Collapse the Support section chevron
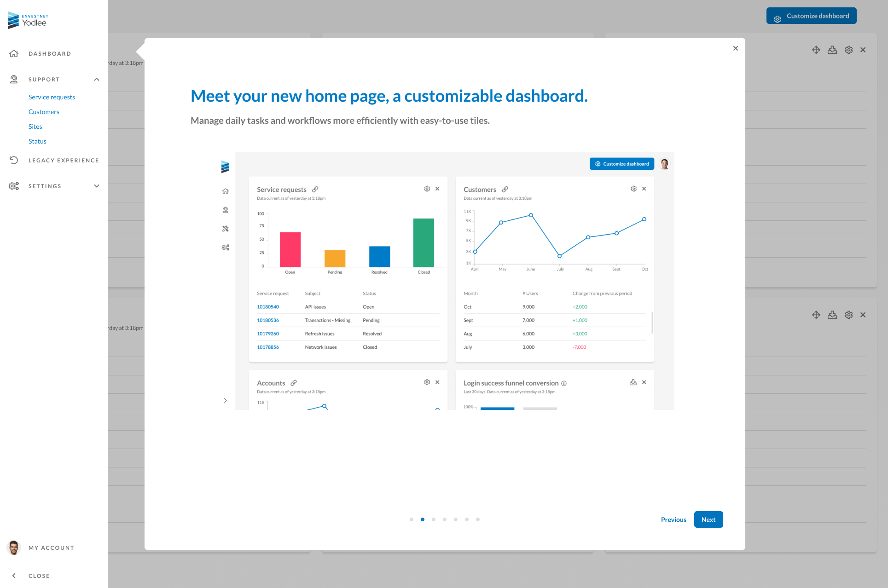This screenshot has width=888, height=588. coord(97,79)
